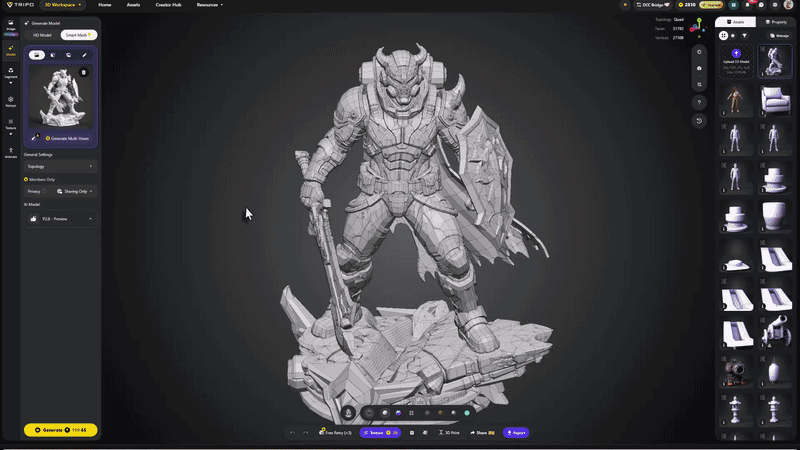Switch to HD Model mode

(42, 35)
